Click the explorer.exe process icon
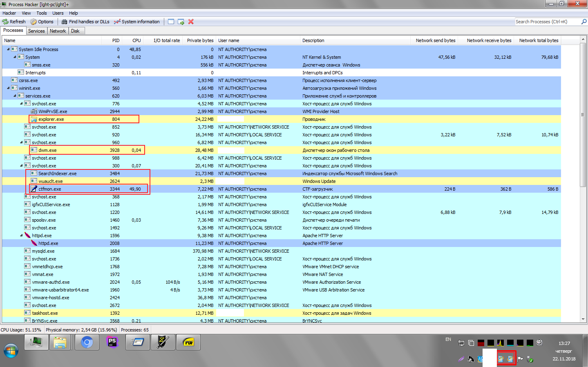This screenshot has height=367, width=588. tap(34, 119)
